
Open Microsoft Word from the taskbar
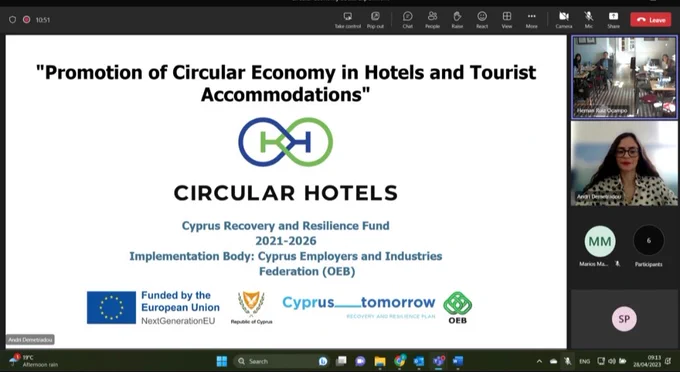click(458, 361)
